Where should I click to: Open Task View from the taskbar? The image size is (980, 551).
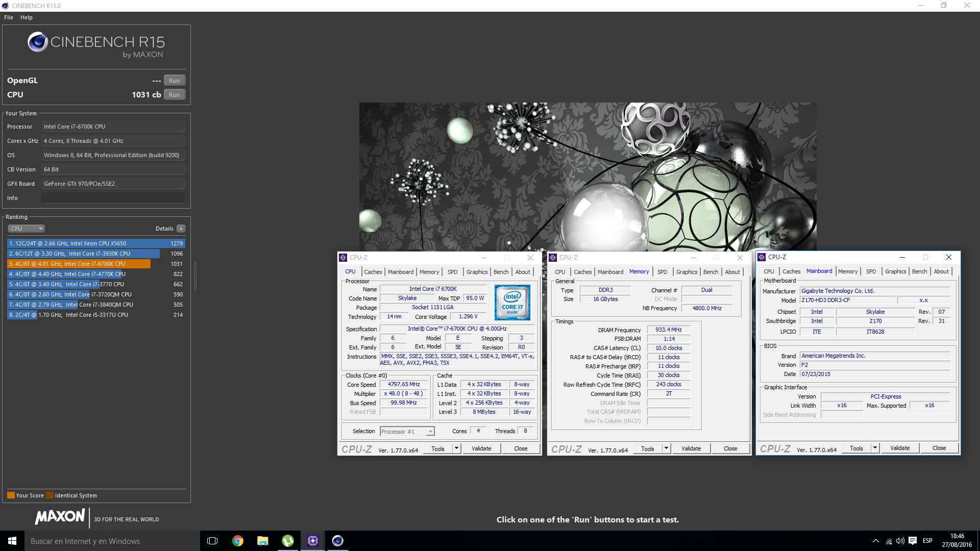(x=212, y=541)
